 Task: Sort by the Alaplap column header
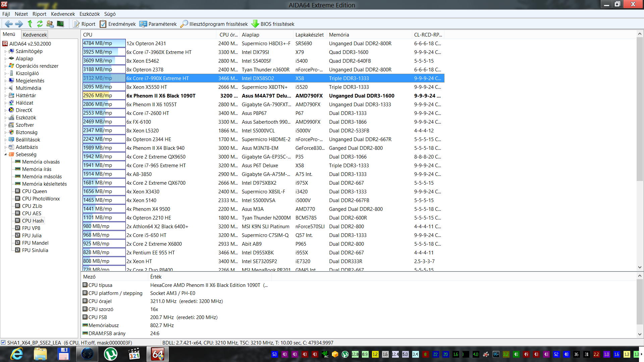(x=267, y=35)
